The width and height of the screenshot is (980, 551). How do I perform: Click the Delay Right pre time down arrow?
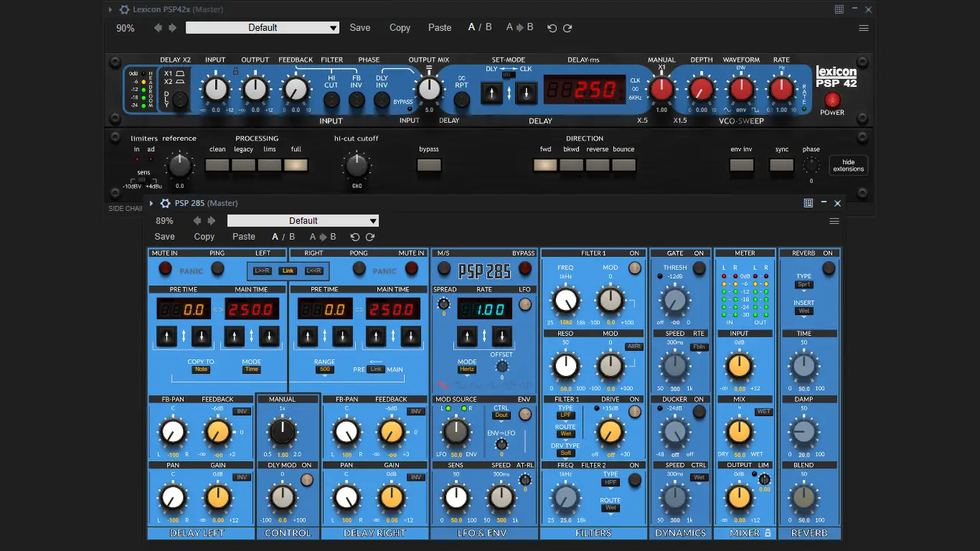click(341, 336)
